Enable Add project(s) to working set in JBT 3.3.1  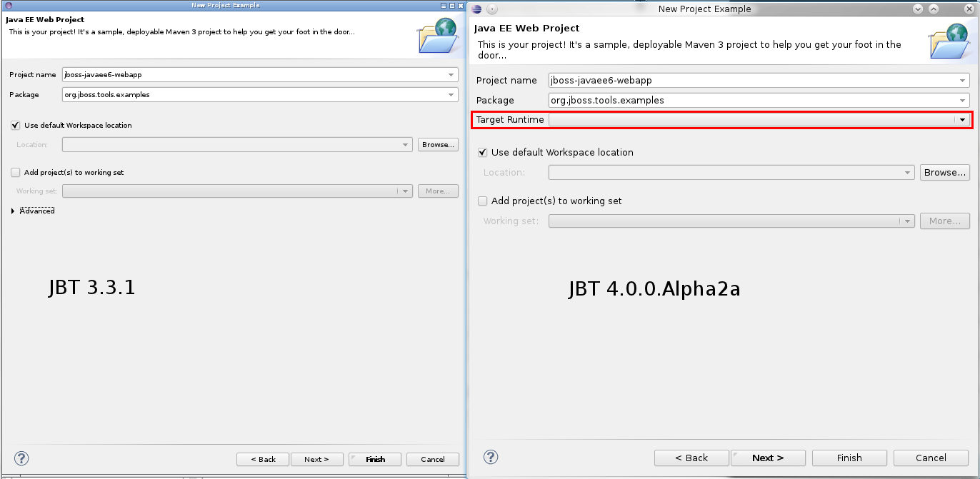[x=16, y=172]
